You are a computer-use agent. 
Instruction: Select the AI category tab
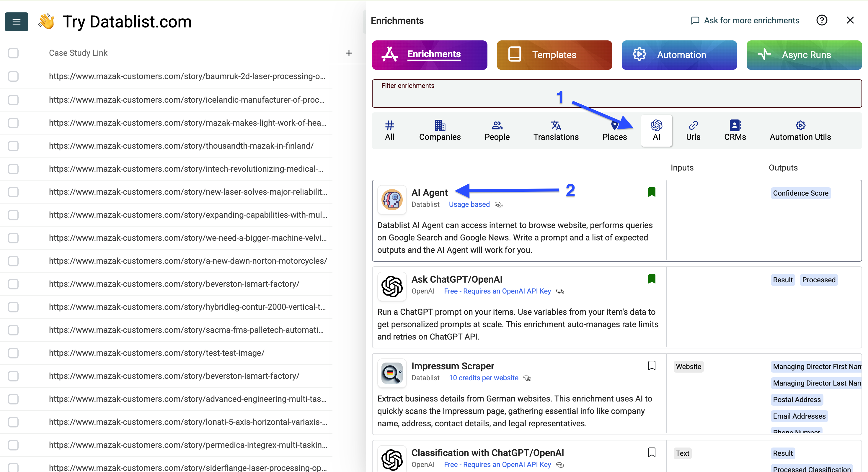click(656, 131)
